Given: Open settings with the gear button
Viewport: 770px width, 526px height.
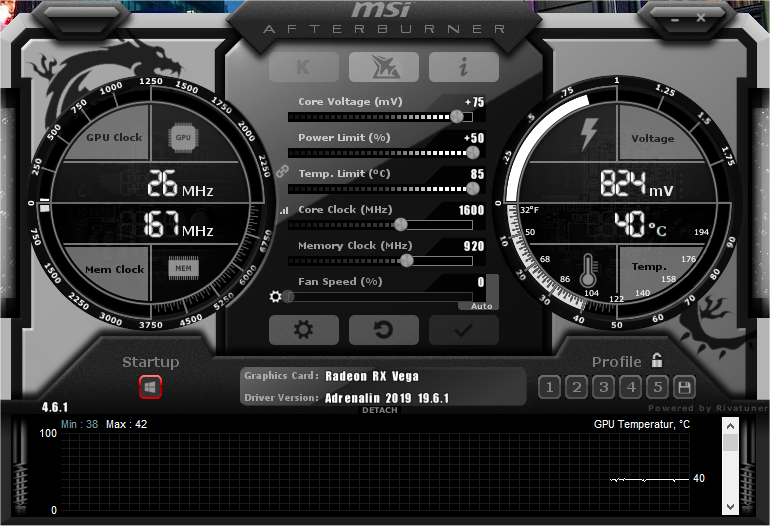Looking at the screenshot, I should click(304, 330).
